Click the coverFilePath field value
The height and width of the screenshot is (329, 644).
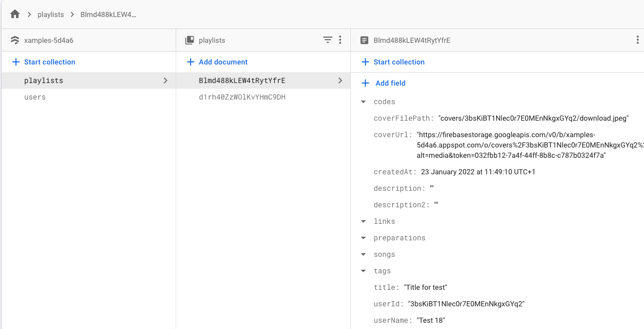(533, 118)
